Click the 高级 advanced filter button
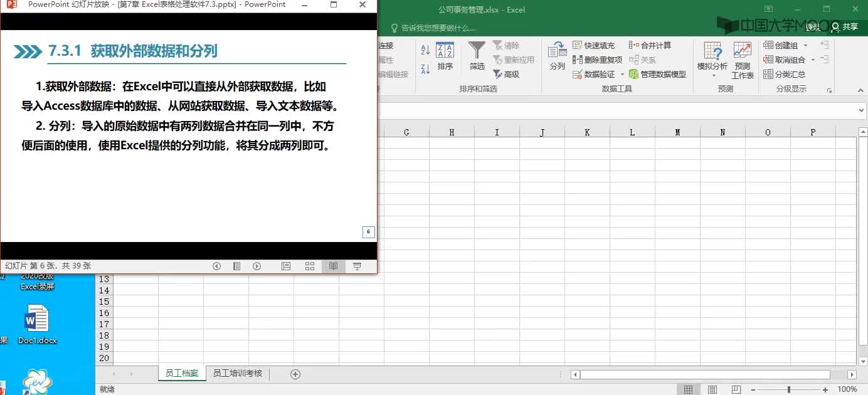Screen dimensions: 868x395 [506, 74]
